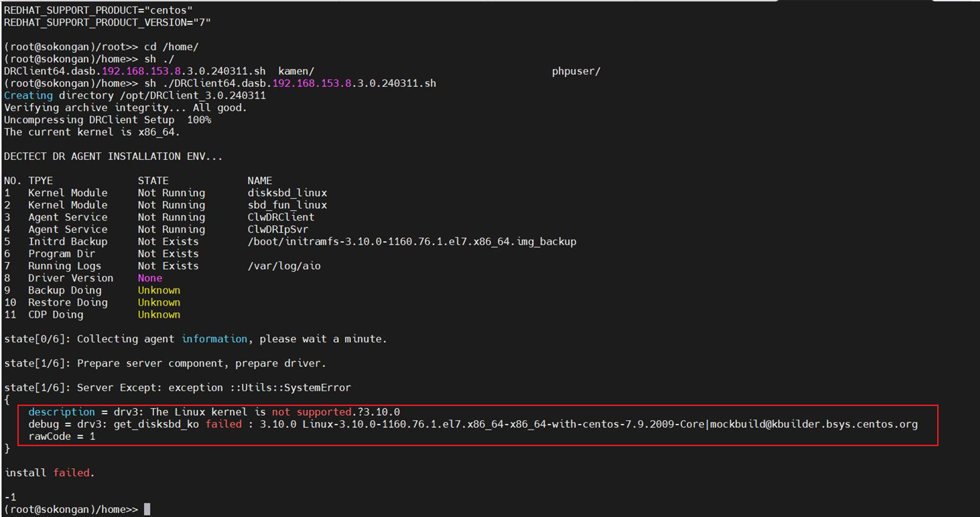Click the /boot/initramfs img_backup path

click(x=412, y=241)
